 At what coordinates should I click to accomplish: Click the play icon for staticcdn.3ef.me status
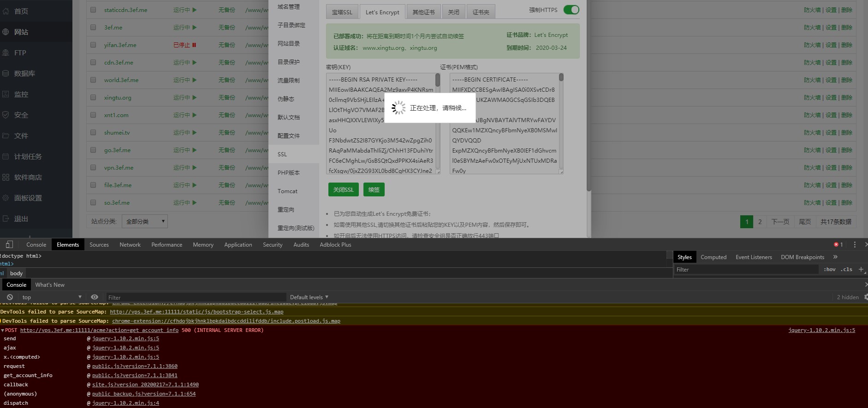[x=195, y=10]
